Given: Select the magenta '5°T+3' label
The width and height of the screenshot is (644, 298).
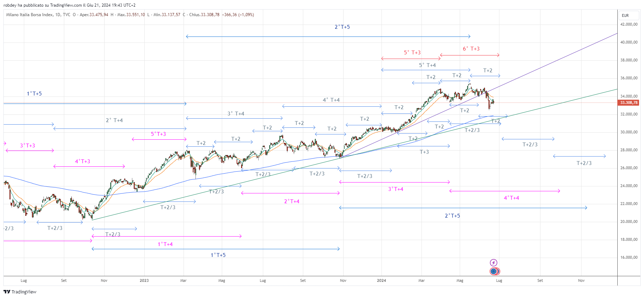Looking at the screenshot, I should point(158,134).
